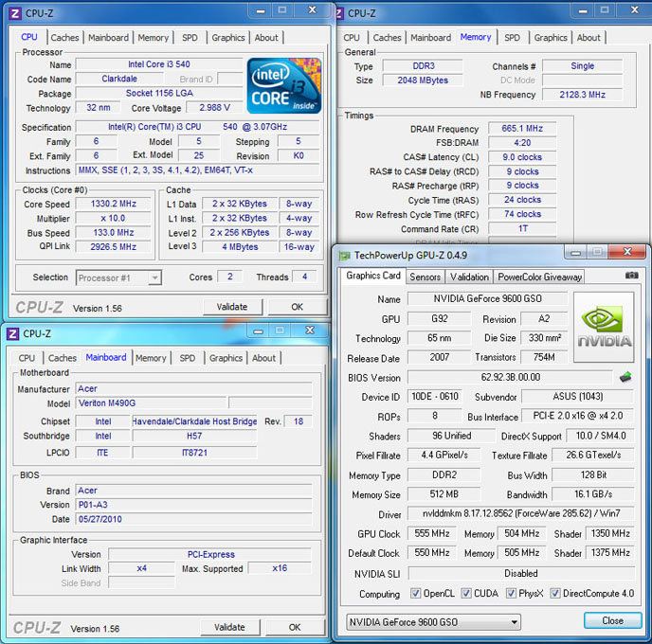Expand the Processor #1 selection dropdown
This screenshot has width=652, height=644.
(x=119, y=277)
